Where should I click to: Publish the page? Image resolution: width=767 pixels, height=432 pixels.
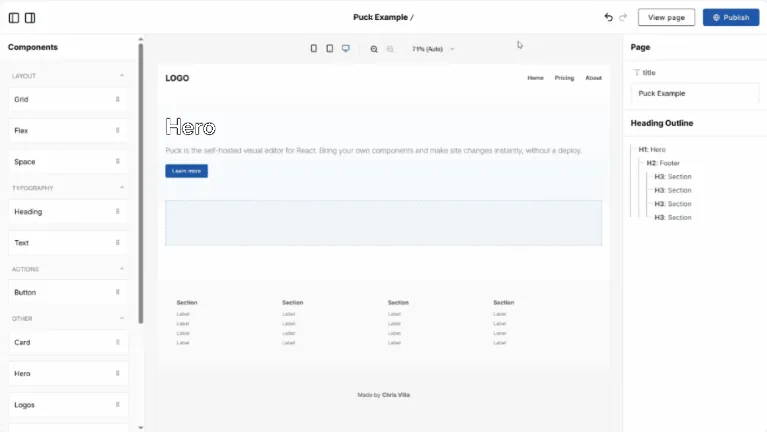point(730,17)
